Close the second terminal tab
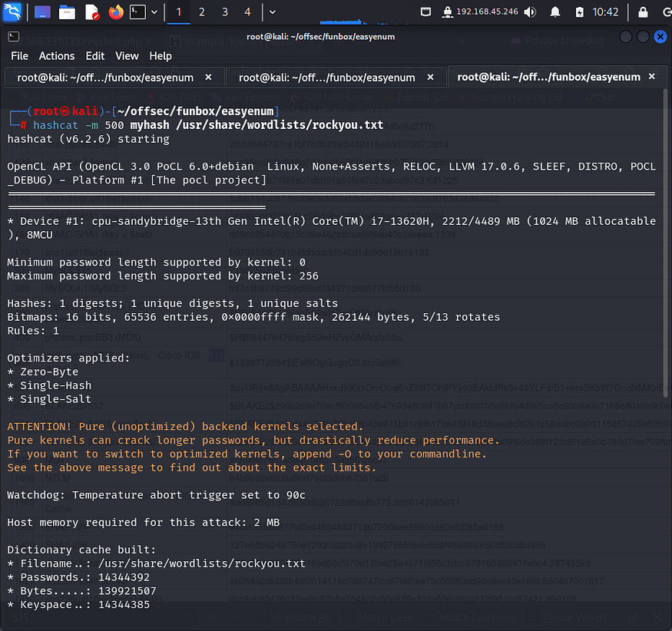Screen dimensions: 672x631 430,77
